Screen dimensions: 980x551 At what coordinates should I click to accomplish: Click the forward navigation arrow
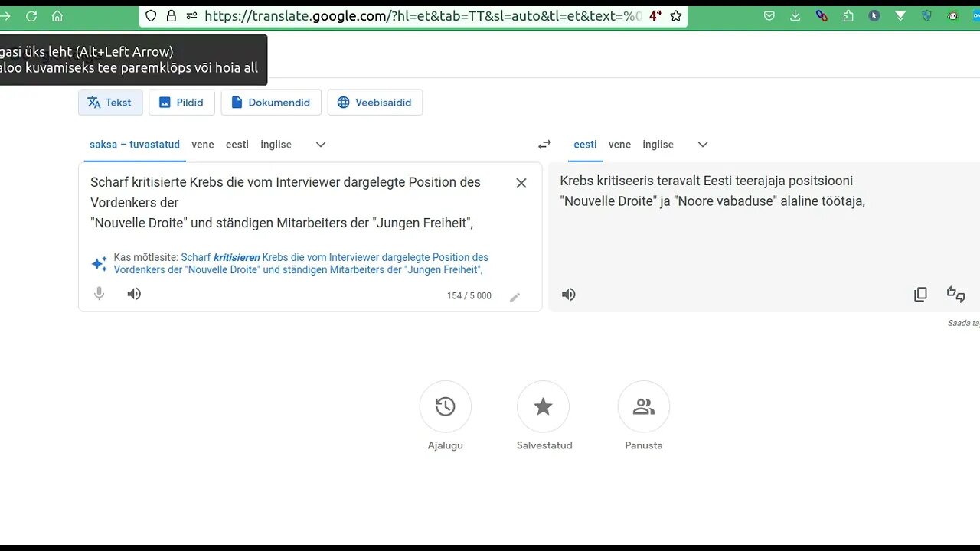5,16
